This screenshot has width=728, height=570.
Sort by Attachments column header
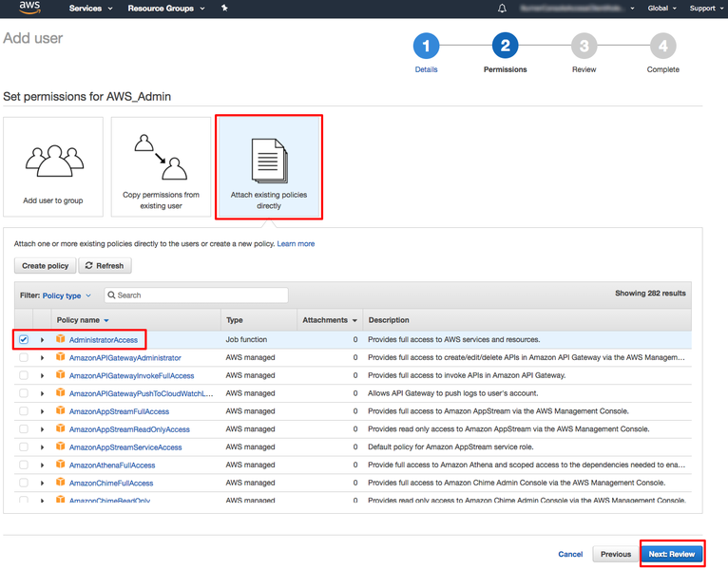(330, 320)
